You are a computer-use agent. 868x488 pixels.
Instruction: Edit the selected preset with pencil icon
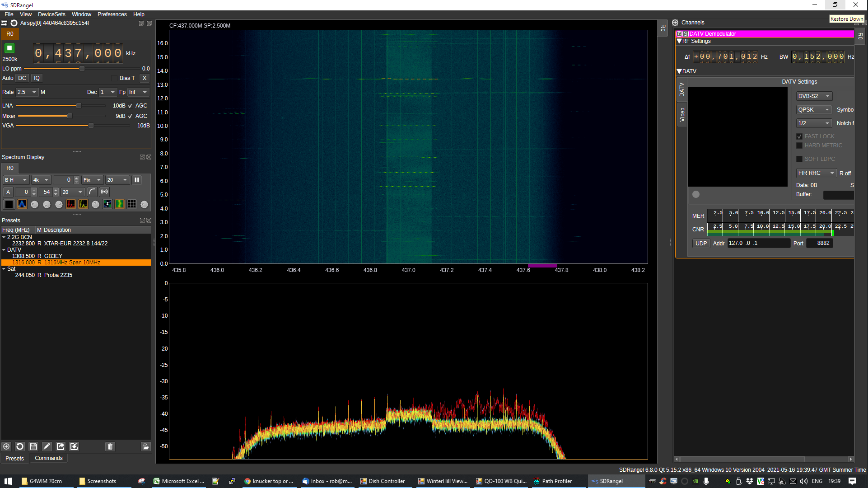(47, 446)
